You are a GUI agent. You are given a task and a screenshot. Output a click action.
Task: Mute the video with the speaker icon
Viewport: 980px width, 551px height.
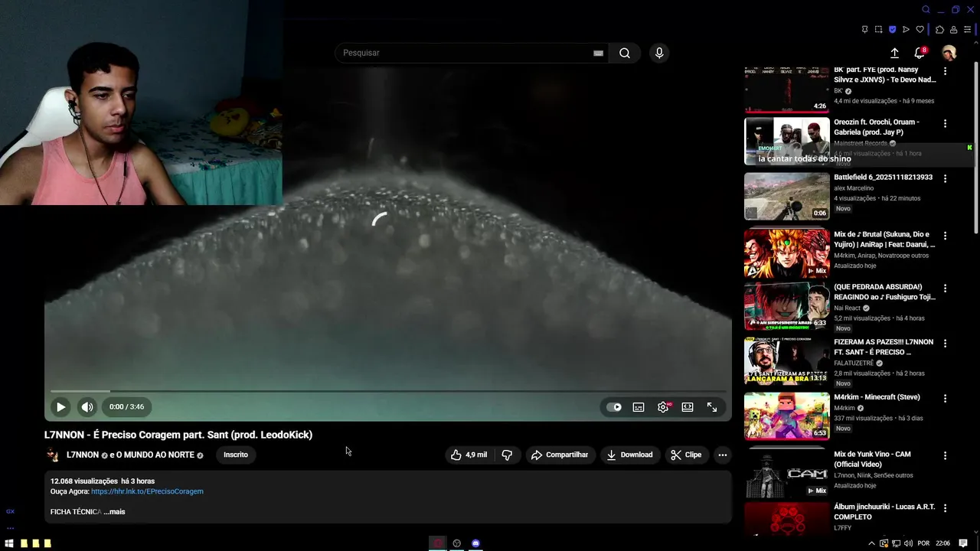click(x=87, y=407)
